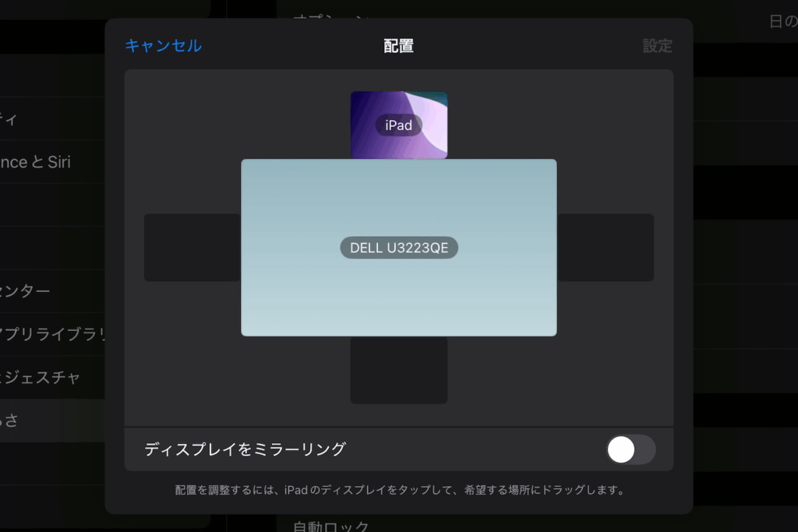Screen dimensions: 798x532
Task: Open the Siri item in background sidebar
Action: [52, 162]
